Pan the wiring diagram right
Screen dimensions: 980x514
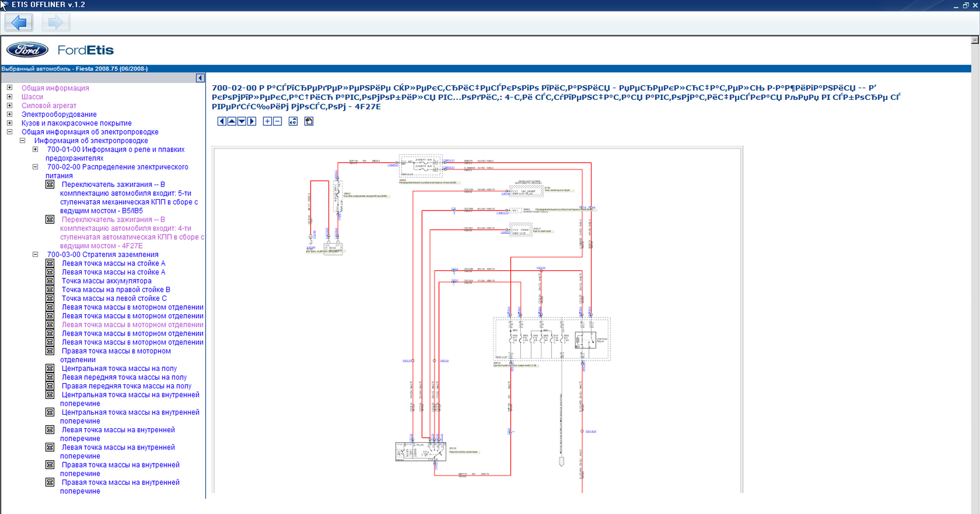(252, 121)
